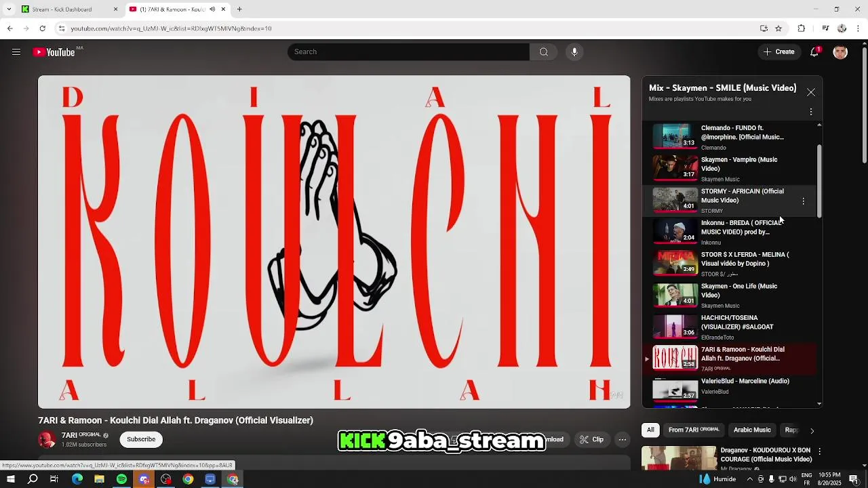Close the 7ARI & Ramoon YouTube tab
Screen dimensions: 868x488
click(223, 9)
